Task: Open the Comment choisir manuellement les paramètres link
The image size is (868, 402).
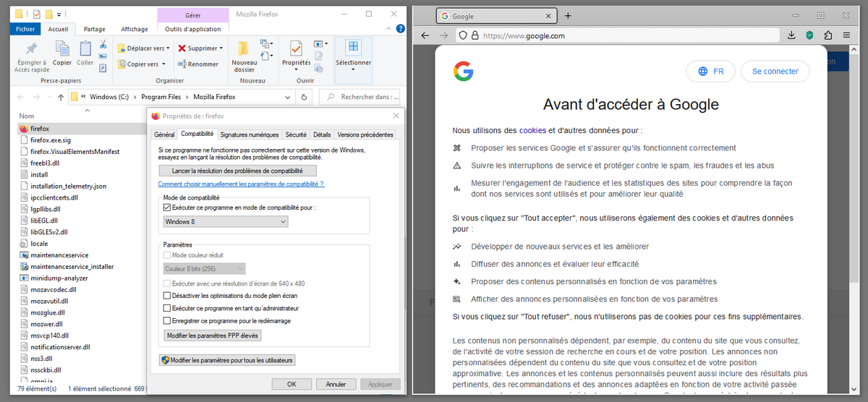Action: click(241, 184)
